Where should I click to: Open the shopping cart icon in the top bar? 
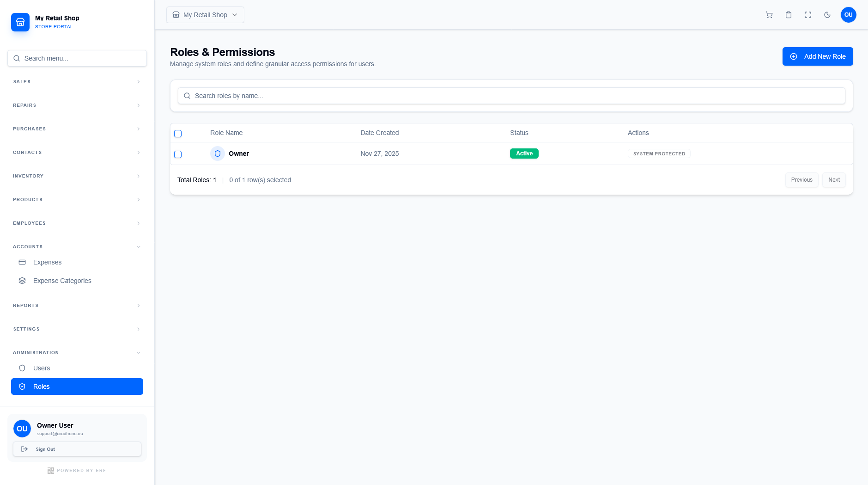click(x=769, y=15)
